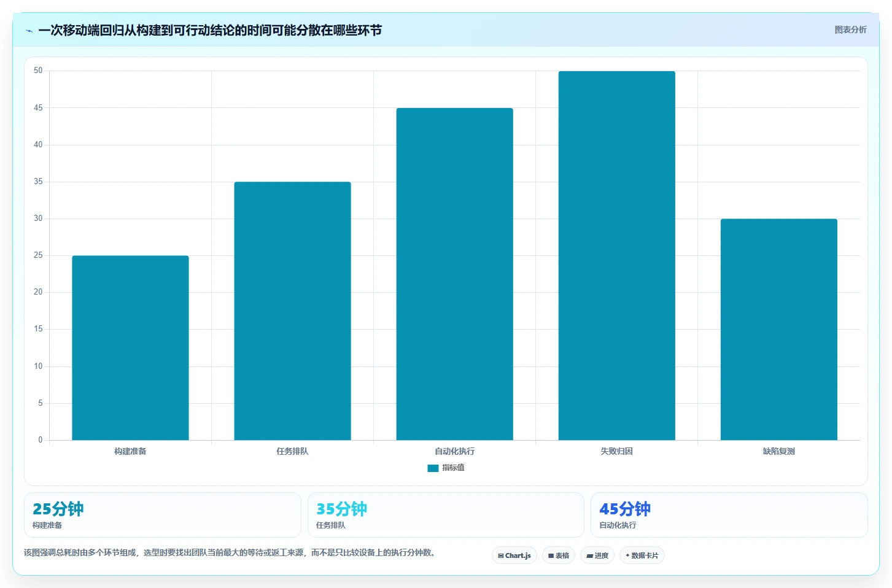Click the 任务排队 x-axis label
892x588 pixels.
[292, 451]
